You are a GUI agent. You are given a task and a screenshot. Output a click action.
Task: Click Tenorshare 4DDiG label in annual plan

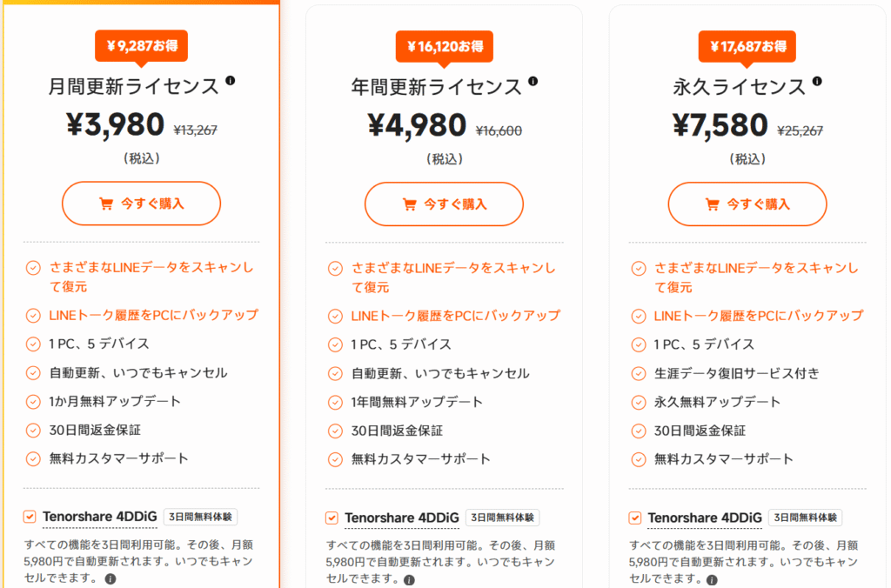pyautogui.click(x=401, y=518)
